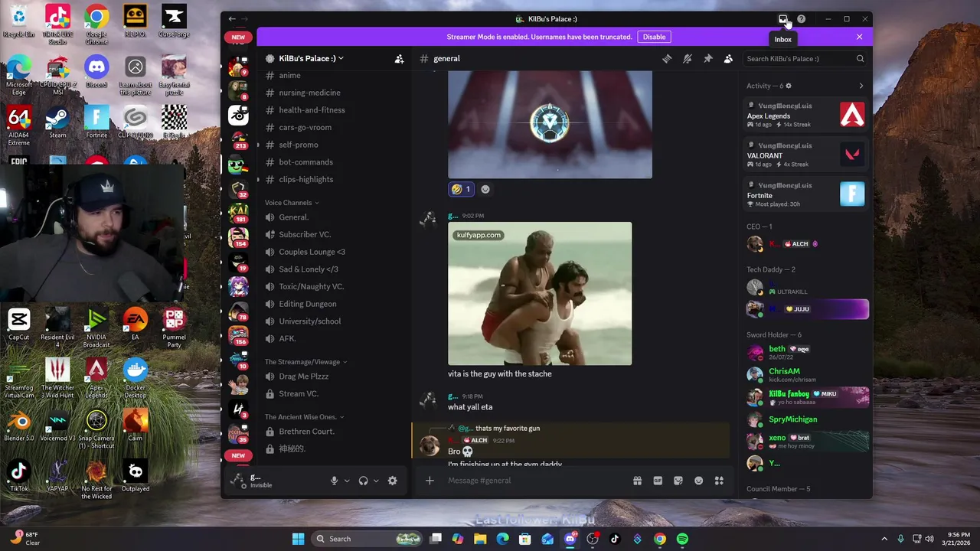This screenshot has width=980, height=551.
Task: Open the Apex Legends activity card
Action: click(x=805, y=116)
